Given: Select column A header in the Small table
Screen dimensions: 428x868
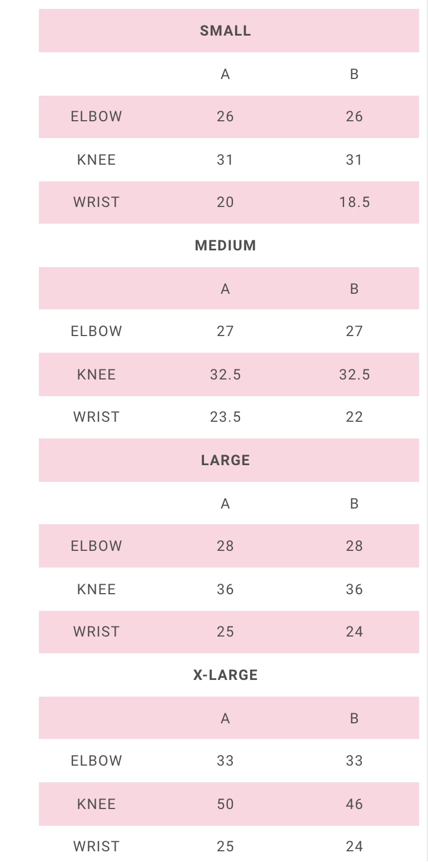Looking at the screenshot, I should coord(225,74).
